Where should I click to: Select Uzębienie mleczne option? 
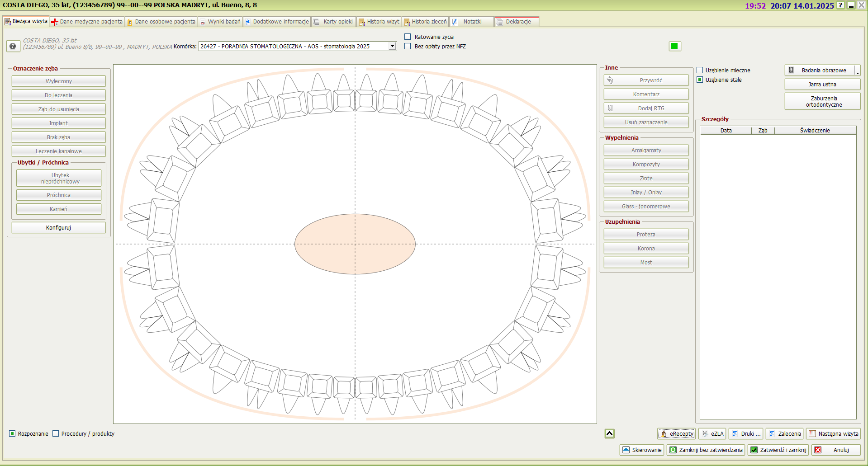(x=700, y=70)
